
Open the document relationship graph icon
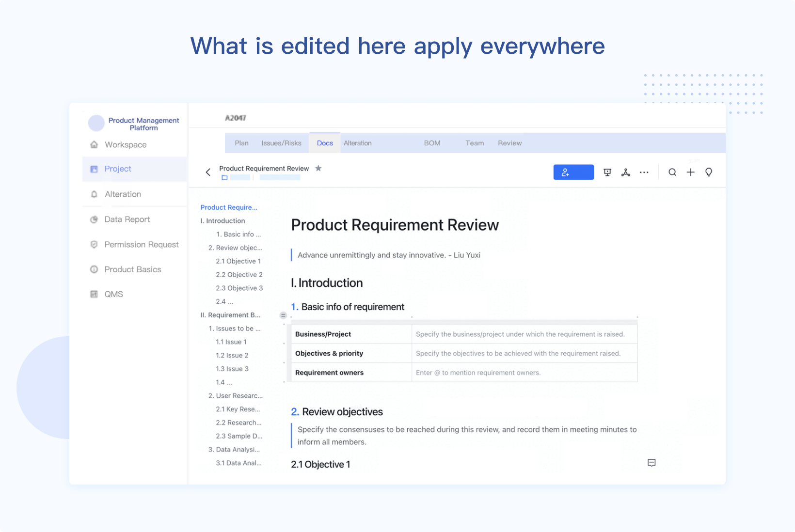625,172
